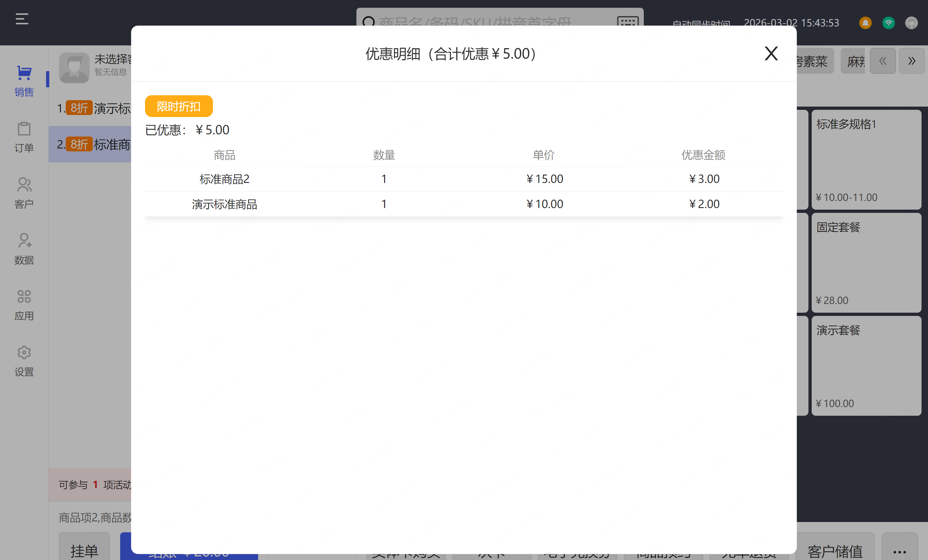
Task: Select the 固定套餐 product tile
Action: point(866,263)
